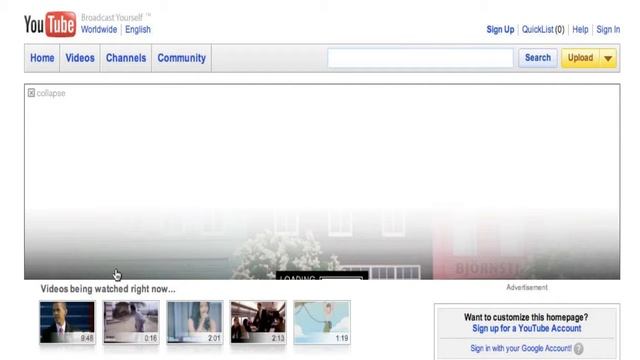Open the 0:16 video thumbnail
The height and width of the screenshot is (360, 640).
131,322
